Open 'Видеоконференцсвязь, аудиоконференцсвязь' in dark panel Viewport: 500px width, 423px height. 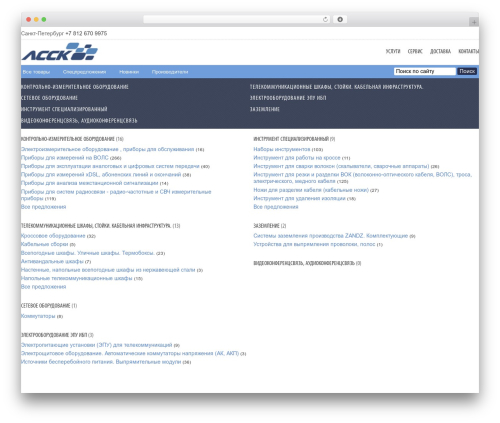79,121
